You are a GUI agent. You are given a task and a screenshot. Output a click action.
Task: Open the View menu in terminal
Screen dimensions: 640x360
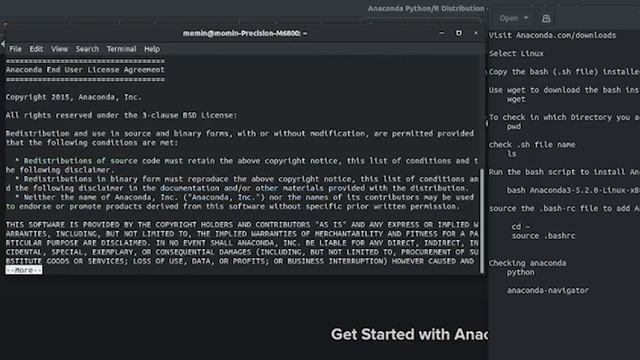59,49
